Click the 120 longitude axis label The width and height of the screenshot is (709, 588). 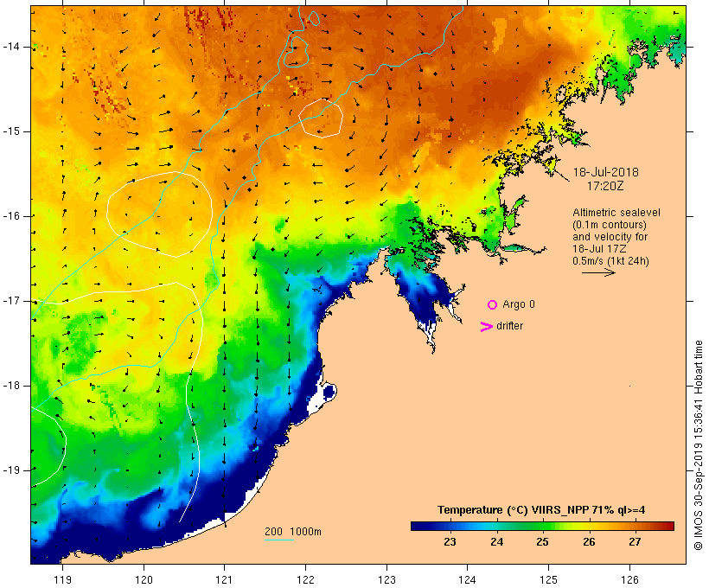[144, 580]
